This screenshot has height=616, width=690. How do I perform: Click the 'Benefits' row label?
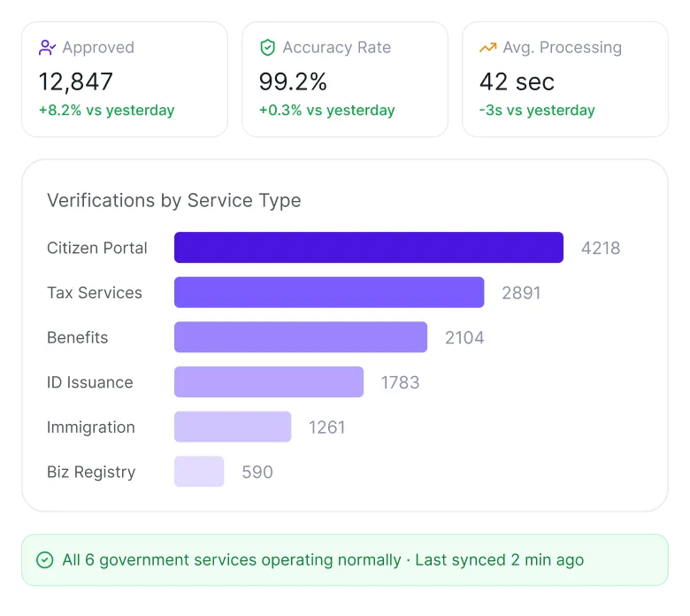click(78, 338)
